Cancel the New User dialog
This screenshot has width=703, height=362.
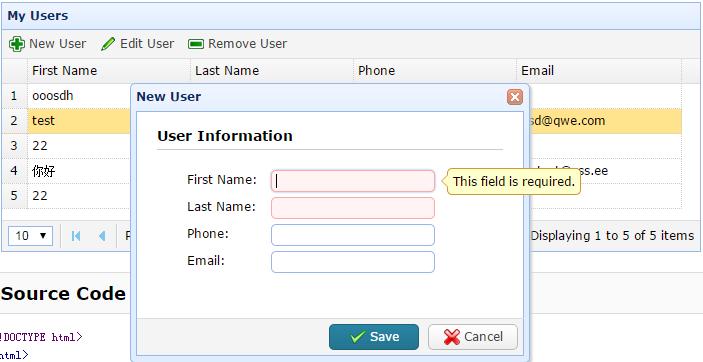[x=473, y=337]
